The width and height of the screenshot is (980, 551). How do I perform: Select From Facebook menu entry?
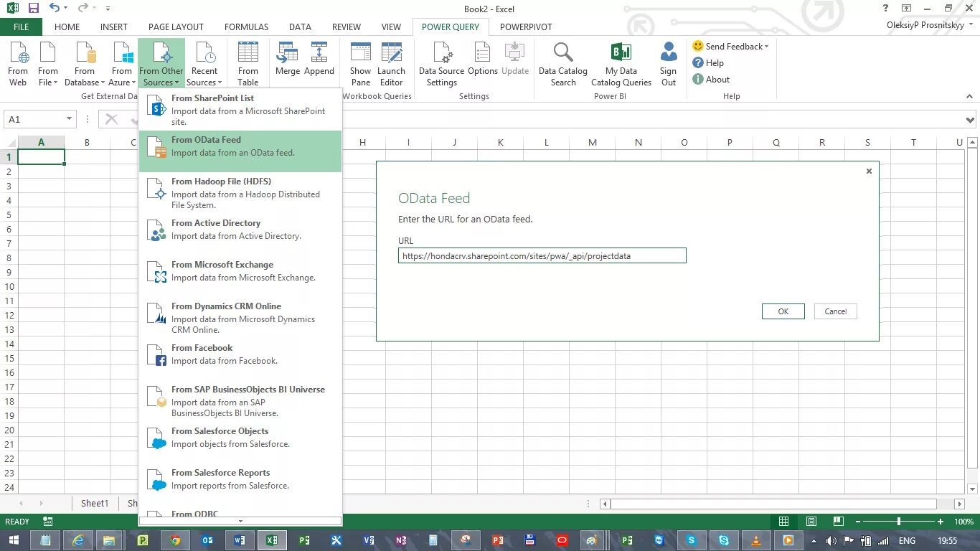tap(240, 359)
